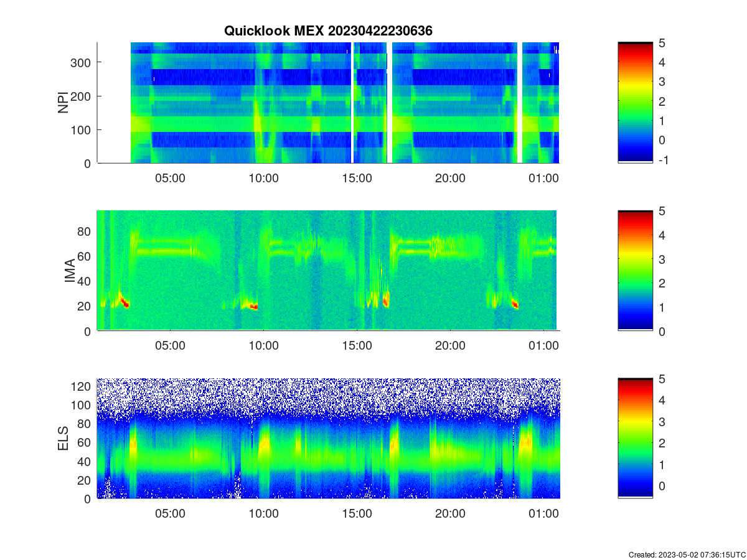Image resolution: width=747 pixels, height=560 pixels.
Task: Select "01:00" time tick of the NPI panel
Action: pyautogui.click(x=543, y=178)
